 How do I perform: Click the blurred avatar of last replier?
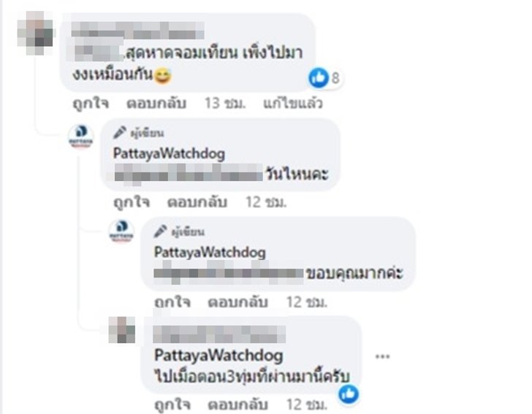coord(122,330)
